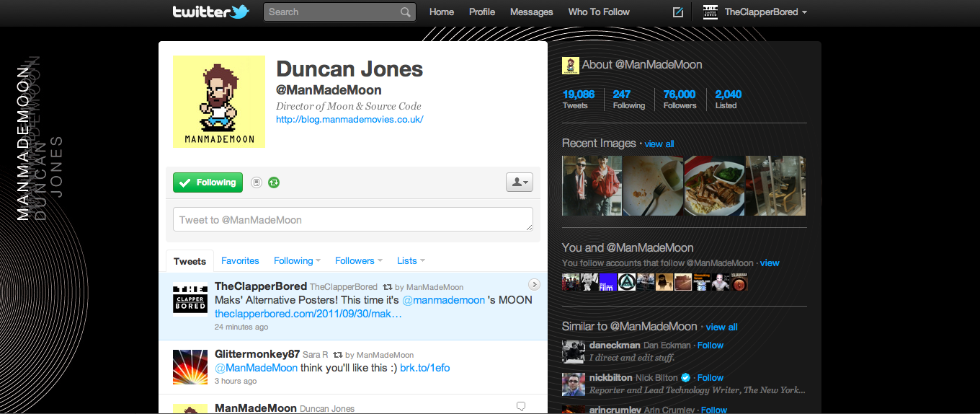Click ManMadeMoon name on bottom tweet

[x=256, y=408]
